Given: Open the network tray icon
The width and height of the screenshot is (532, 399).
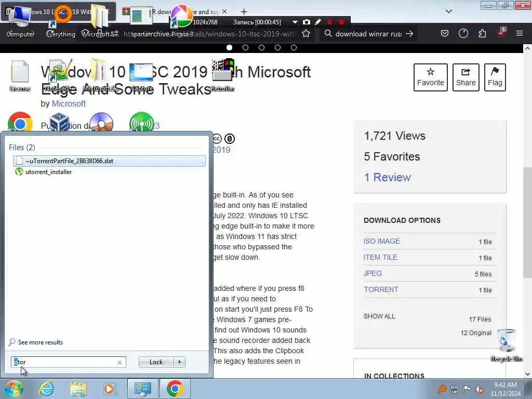Looking at the screenshot, I should click(455, 389).
